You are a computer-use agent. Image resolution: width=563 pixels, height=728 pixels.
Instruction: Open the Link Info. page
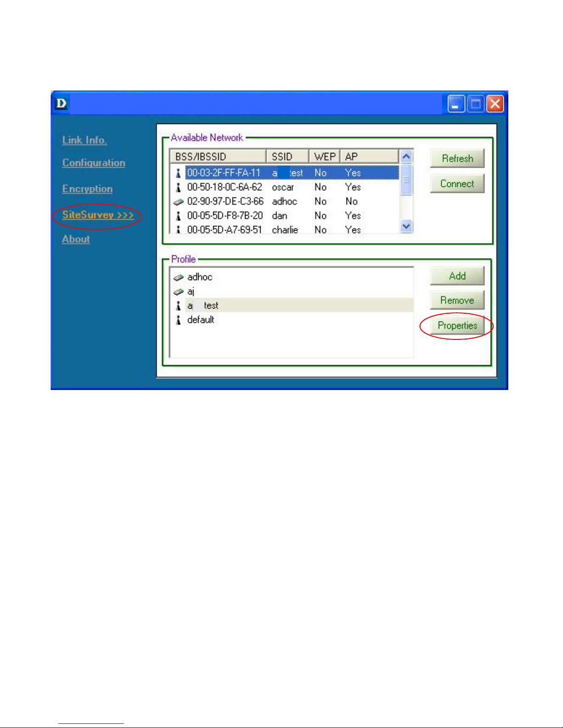[x=85, y=141]
